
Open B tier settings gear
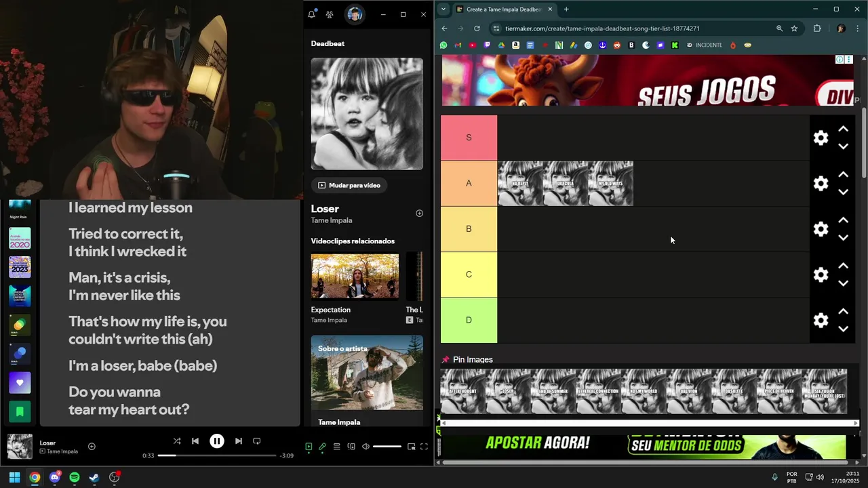coord(821,229)
